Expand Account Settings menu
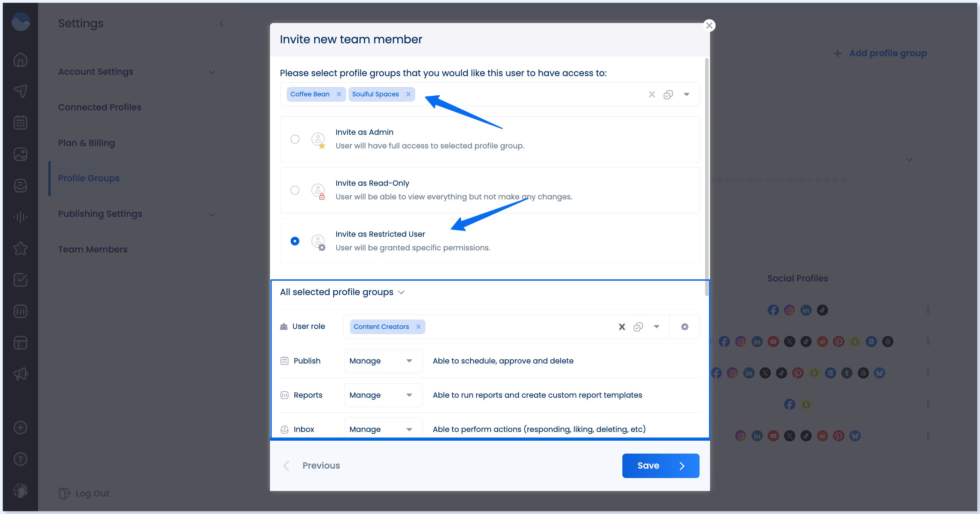The width and height of the screenshot is (980, 514). point(212,72)
